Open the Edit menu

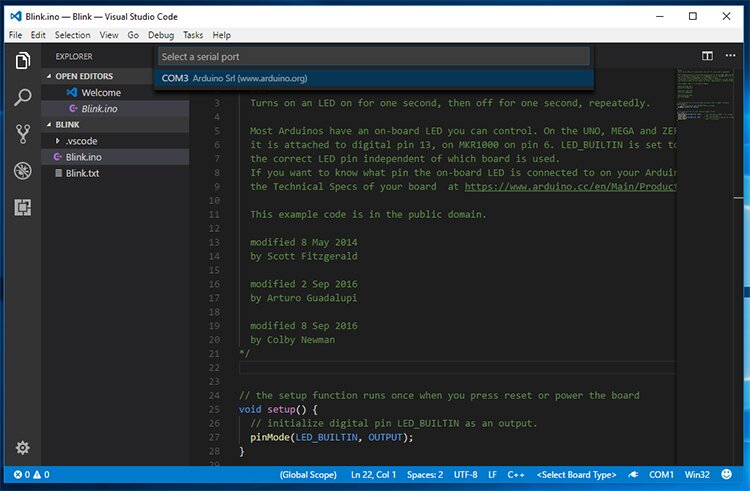click(38, 35)
